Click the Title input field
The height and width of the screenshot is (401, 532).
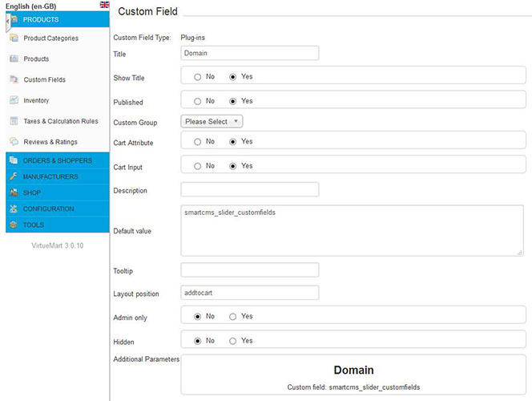click(x=249, y=53)
